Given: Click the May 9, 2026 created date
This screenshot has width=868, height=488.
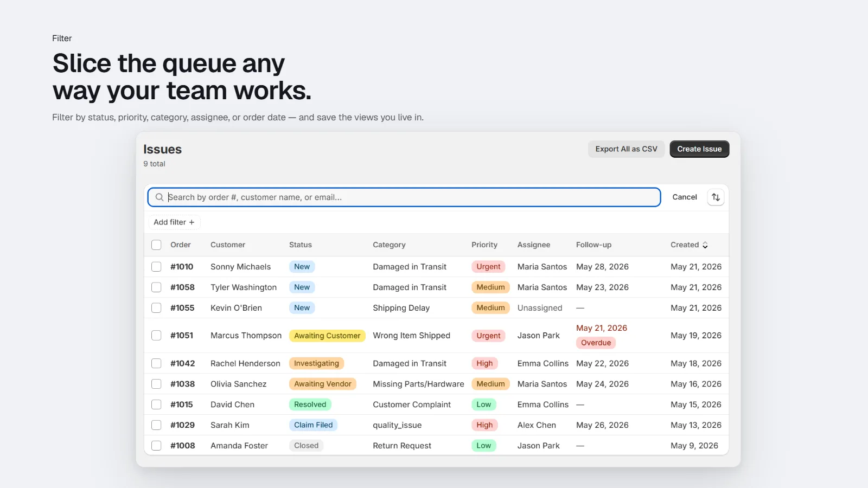Looking at the screenshot, I should [x=694, y=446].
